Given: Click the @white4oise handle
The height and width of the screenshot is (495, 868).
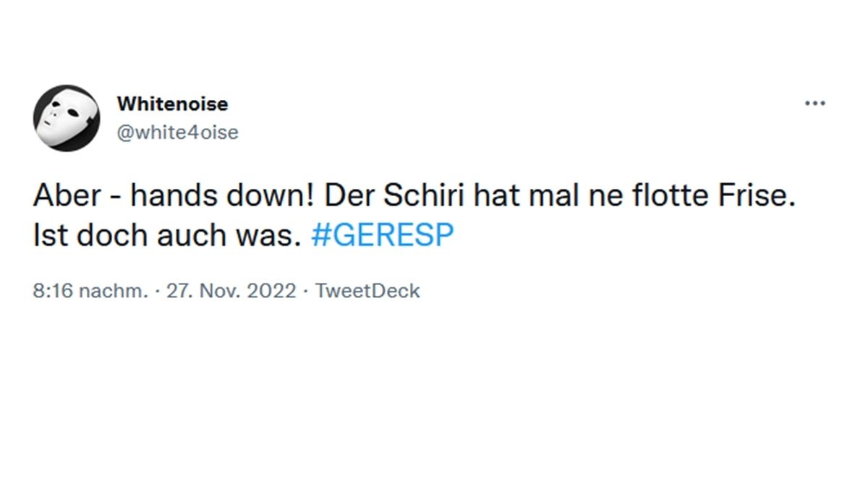Looking at the screenshot, I should [178, 132].
